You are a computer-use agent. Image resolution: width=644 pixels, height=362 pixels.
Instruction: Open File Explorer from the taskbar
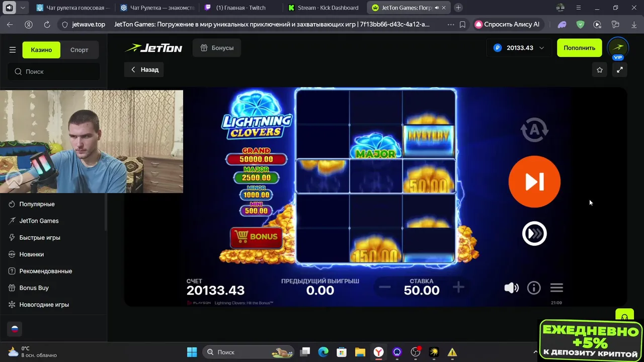pos(360,352)
